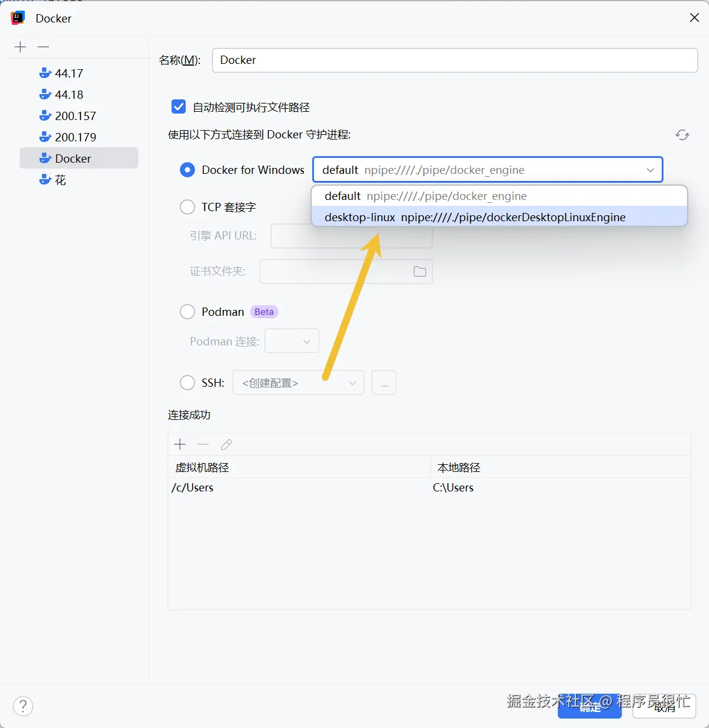This screenshot has height=728, width=709.
Task: Open the SSH 创建配置 dropdown
Action: [x=298, y=383]
